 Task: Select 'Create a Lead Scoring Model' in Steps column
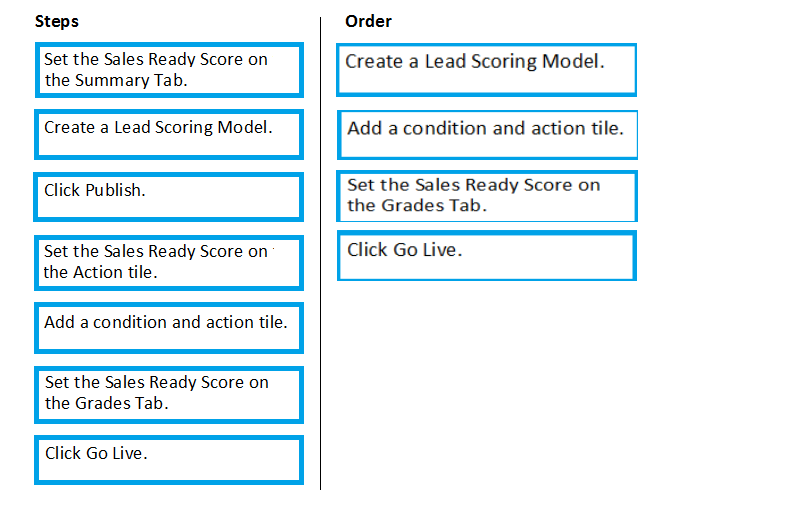pos(169,135)
